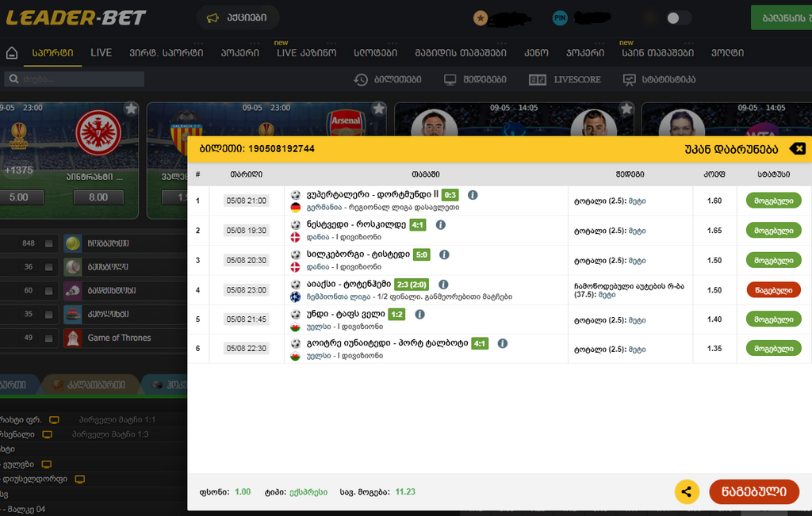Favorite the Valencia–Arsenal card star
The height and width of the screenshot is (516, 812).
click(378, 109)
